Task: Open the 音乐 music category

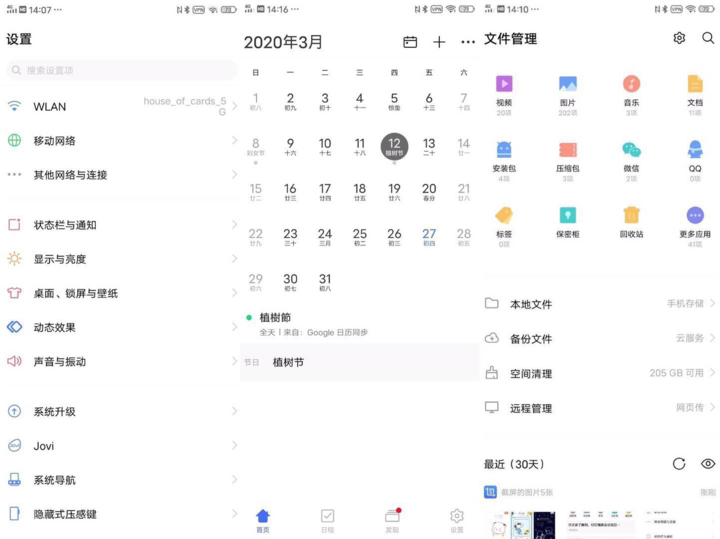Action: click(x=631, y=84)
